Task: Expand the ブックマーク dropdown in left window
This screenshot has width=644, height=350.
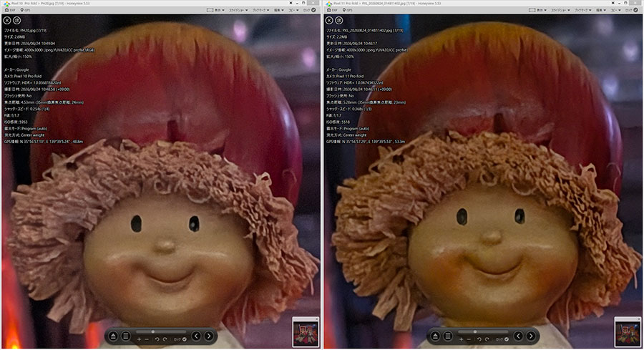Action: click(x=260, y=10)
